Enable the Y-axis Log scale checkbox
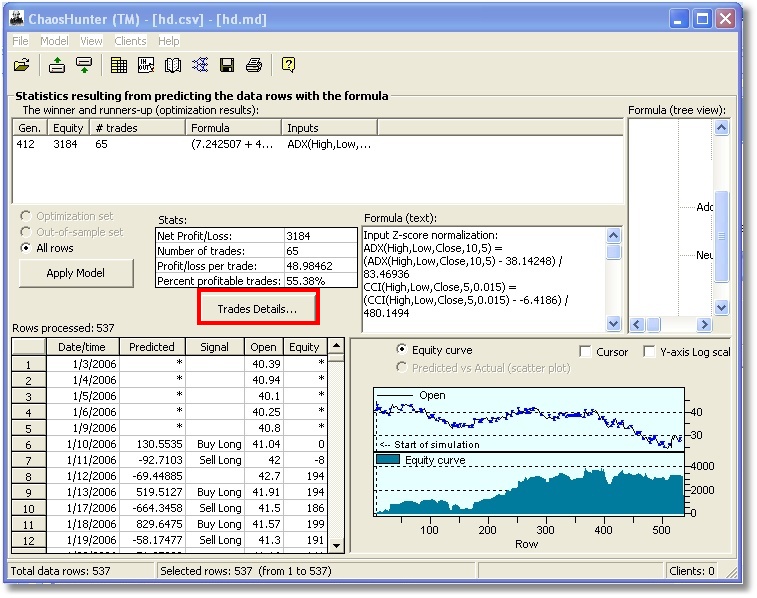Image resolution: width=757 pixels, height=598 pixels. 649,351
